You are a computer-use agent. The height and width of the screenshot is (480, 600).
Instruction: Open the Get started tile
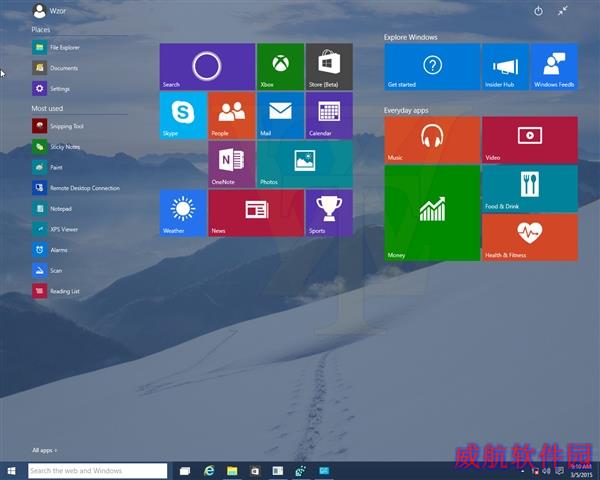click(432, 67)
